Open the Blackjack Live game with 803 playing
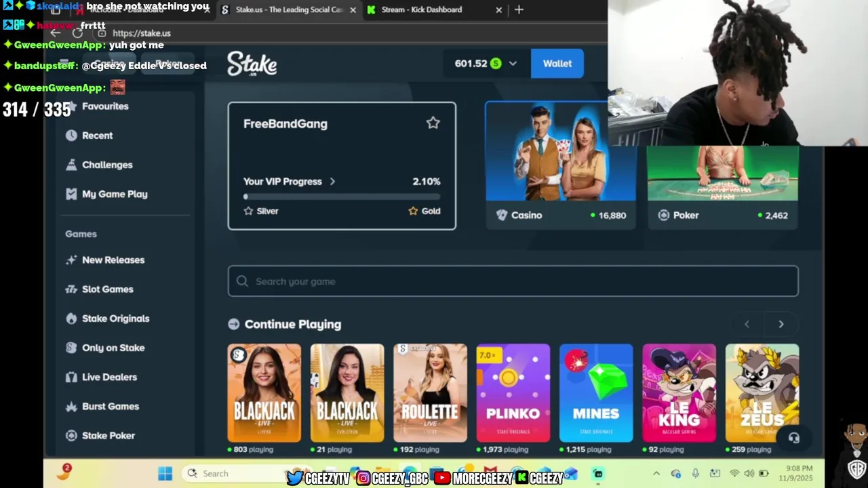 (x=264, y=393)
